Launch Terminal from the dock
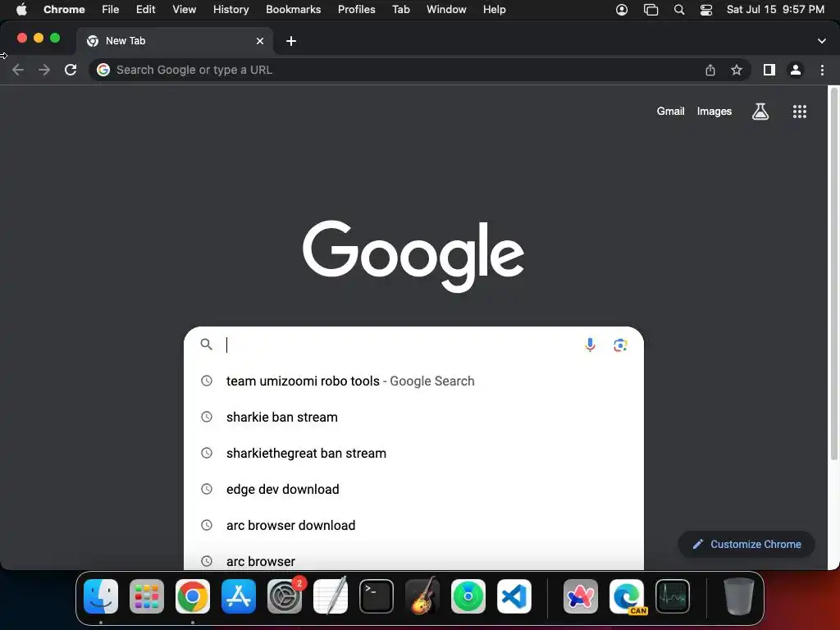840x630 pixels. [x=376, y=596]
